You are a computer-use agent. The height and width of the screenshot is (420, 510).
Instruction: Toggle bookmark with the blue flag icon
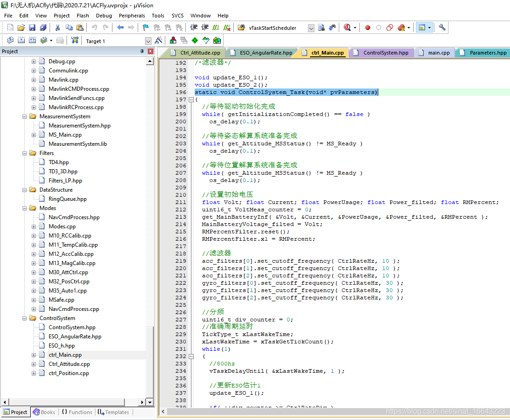click(146, 28)
